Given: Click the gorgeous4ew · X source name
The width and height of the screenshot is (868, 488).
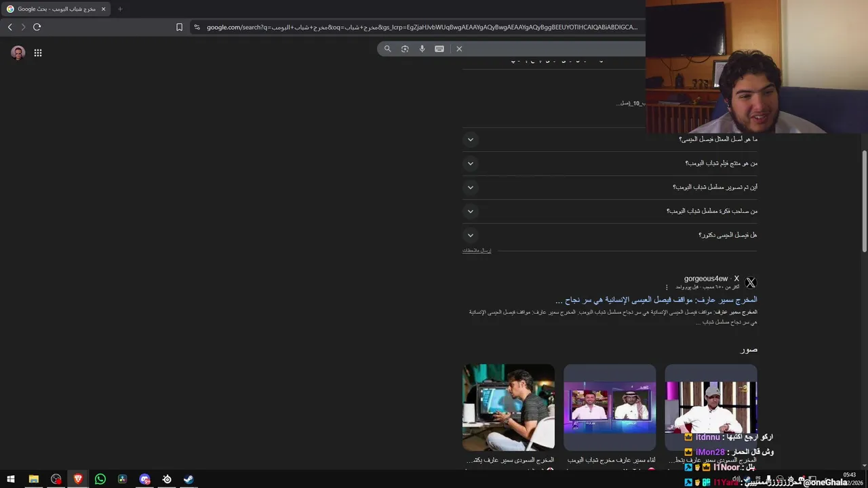Looking at the screenshot, I should click(x=711, y=279).
